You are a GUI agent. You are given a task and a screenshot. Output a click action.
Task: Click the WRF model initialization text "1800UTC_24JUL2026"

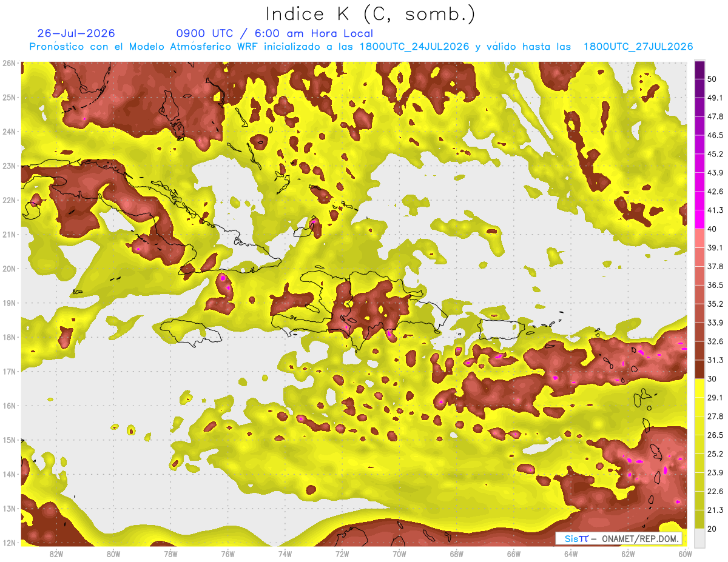(x=414, y=46)
